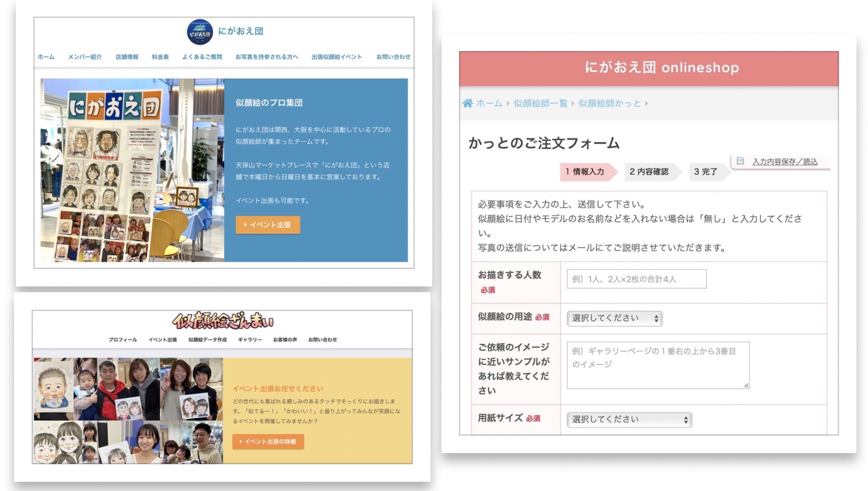This screenshot has width=868, height=491.
Task: Click the 似顔絵ざんまい logo
Action: point(222,321)
